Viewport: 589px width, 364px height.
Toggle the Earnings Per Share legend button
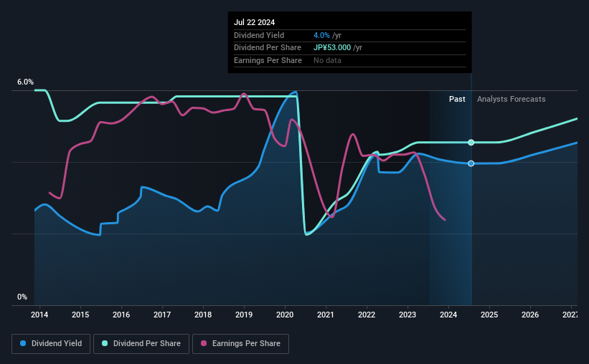(x=240, y=344)
